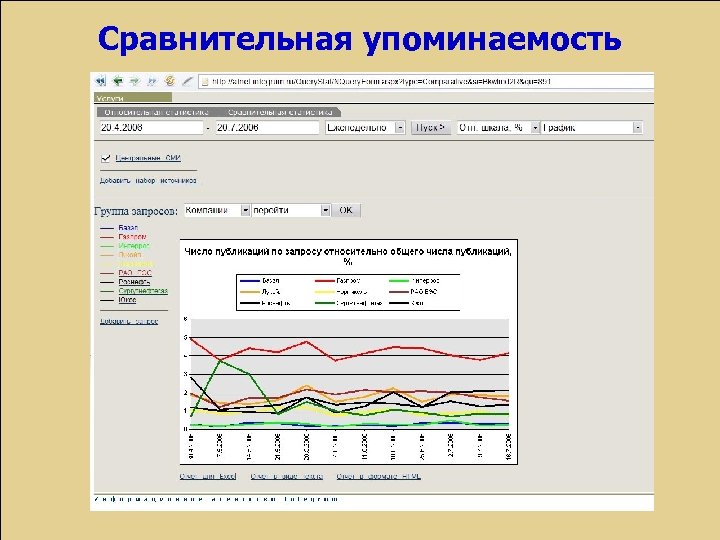Click the Группа запросов label
The width and height of the screenshot is (720, 540).
click(x=136, y=211)
